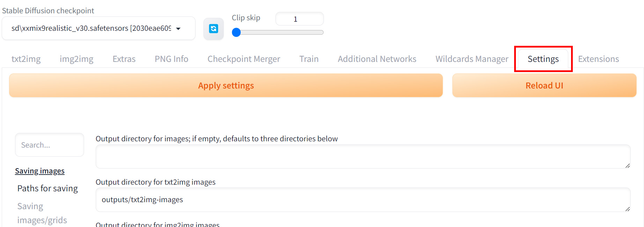The height and width of the screenshot is (227, 644).
Task: Open the Stable Diffusion checkpoint dropdown
Action: pos(98,28)
